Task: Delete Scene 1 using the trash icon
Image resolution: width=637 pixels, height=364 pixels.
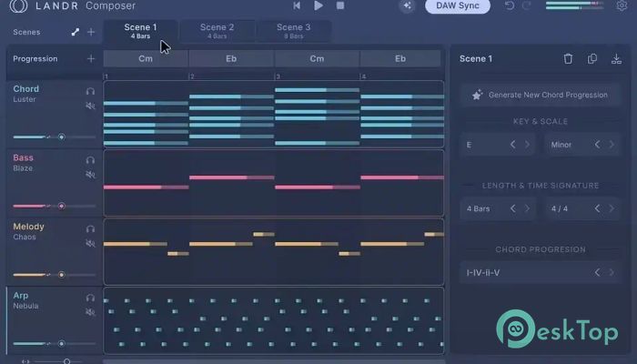Action: coord(569,59)
